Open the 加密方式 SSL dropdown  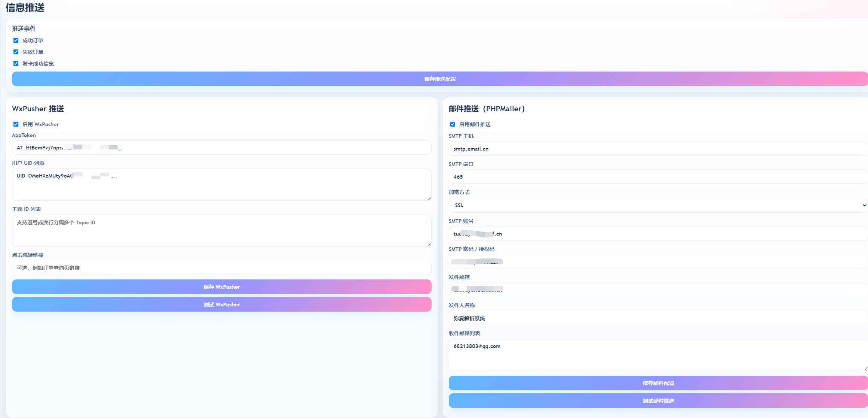pyautogui.click(x=658, y=205)
